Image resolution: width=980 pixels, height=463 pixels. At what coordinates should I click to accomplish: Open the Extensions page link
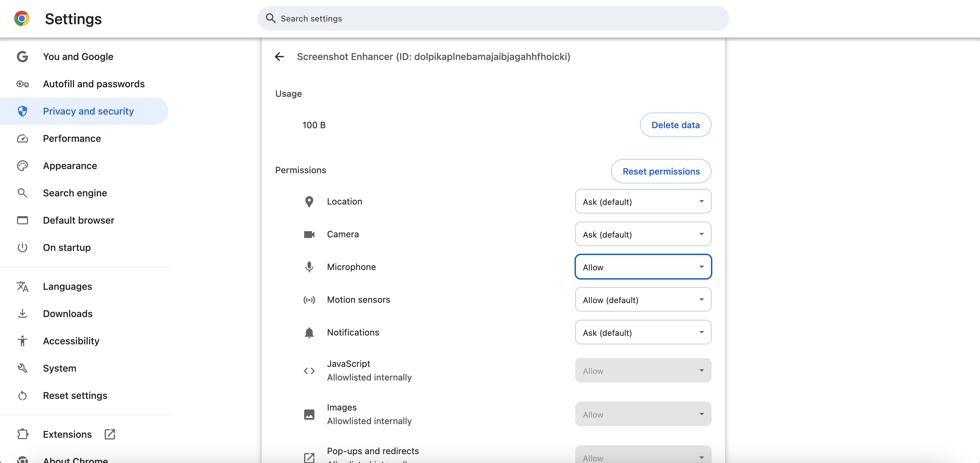click(84, 434)
